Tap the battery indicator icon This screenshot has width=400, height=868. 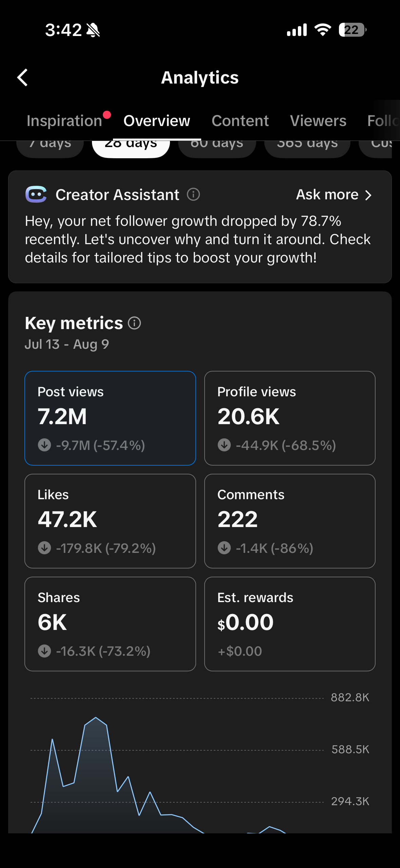tap(353, 30)
